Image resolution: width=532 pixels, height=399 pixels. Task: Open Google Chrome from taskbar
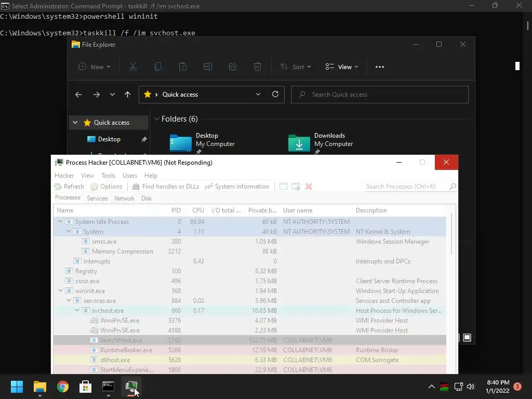tap(63, 387)
